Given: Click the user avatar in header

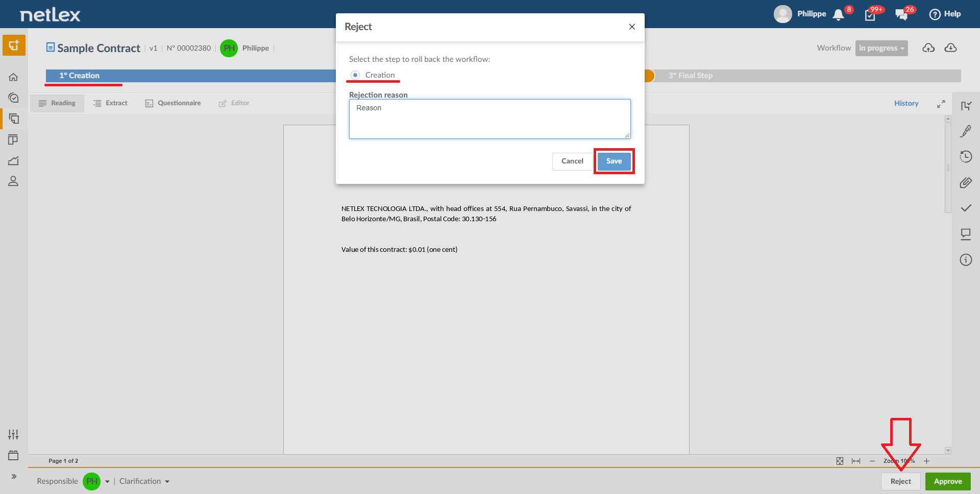Looking at the screenshot, I should click(x=782, y=14).
